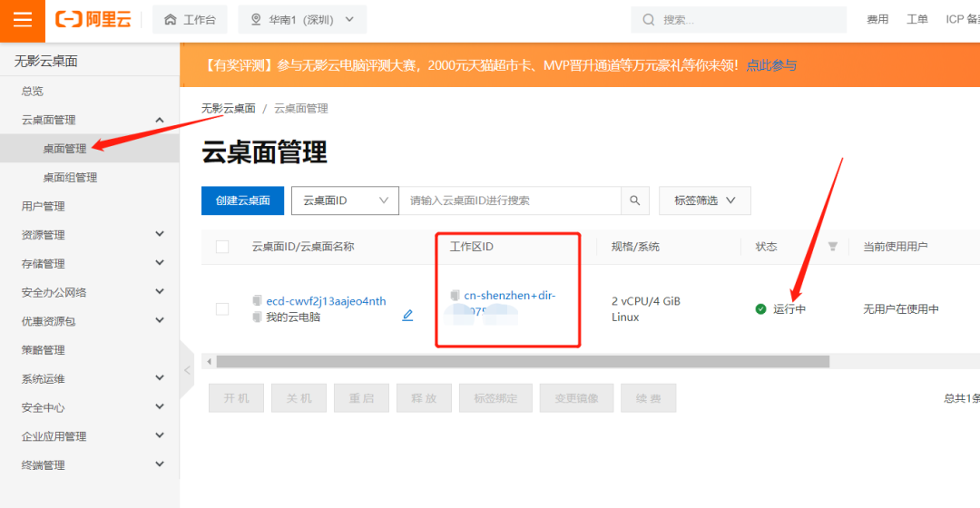Open the hamburger menu icon
The width and height of the screenshot is (980, 508).
click(23, 20)
